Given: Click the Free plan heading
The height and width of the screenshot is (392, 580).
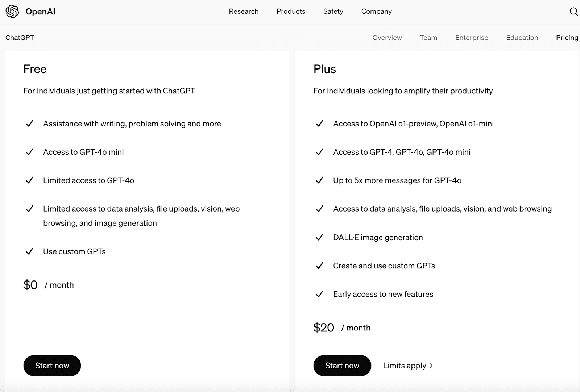Looking at the screenshot, I should (35, 69).
